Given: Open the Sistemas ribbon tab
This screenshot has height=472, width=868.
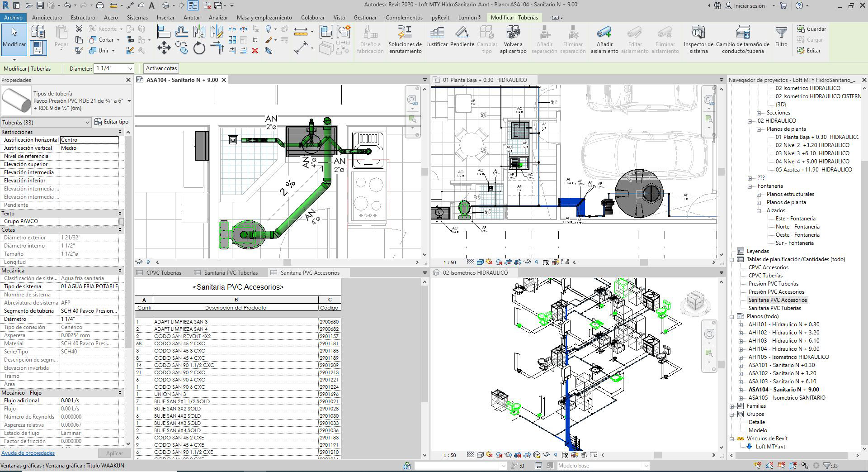Looking at the screenshot, I should [x=137, y=18].
